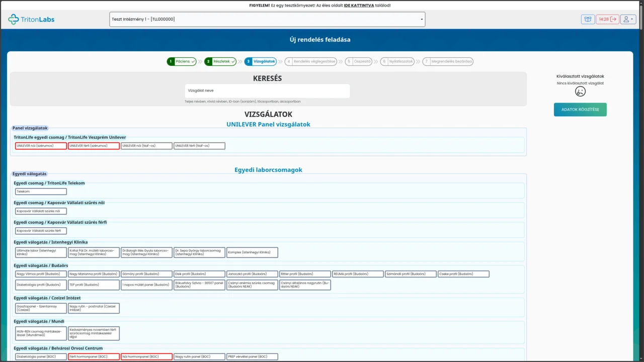Click the Egyedi laborcsomagok heading
Image resolution: width=644 pixels, height=362 pixels.
click(268, 170)
